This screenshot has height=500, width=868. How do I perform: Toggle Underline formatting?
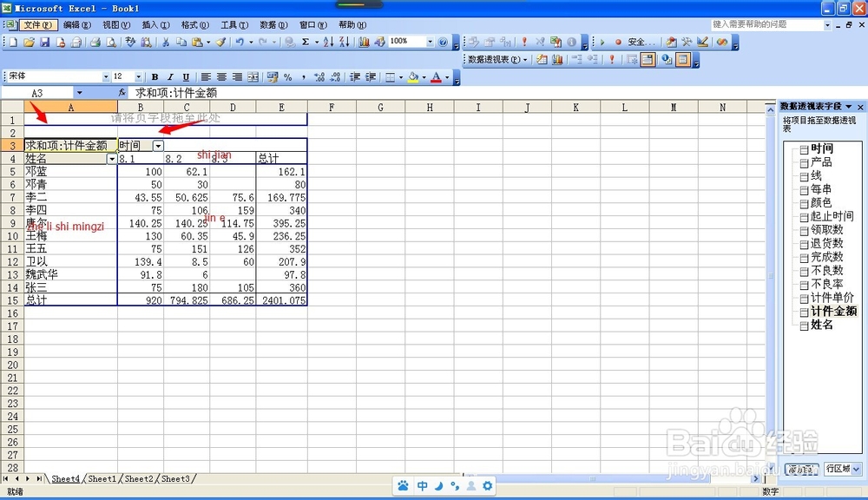pyautogui.click(x=186, y=77)
